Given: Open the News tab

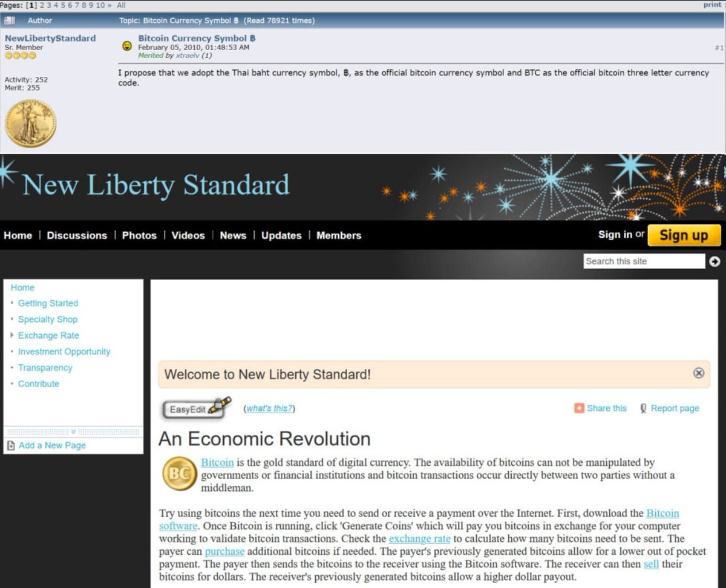Looking at the screenshot, I should [233, 235].
